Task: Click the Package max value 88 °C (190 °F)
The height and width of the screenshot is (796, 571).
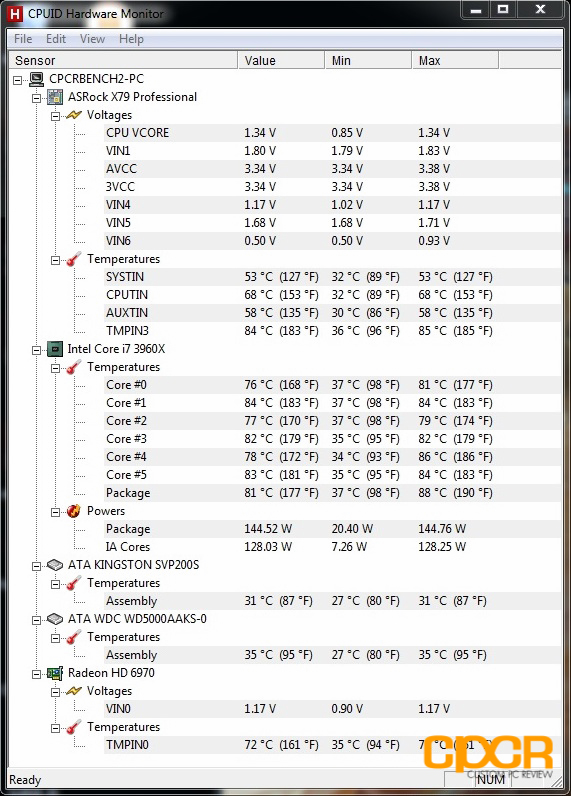Action: point(455,493)
